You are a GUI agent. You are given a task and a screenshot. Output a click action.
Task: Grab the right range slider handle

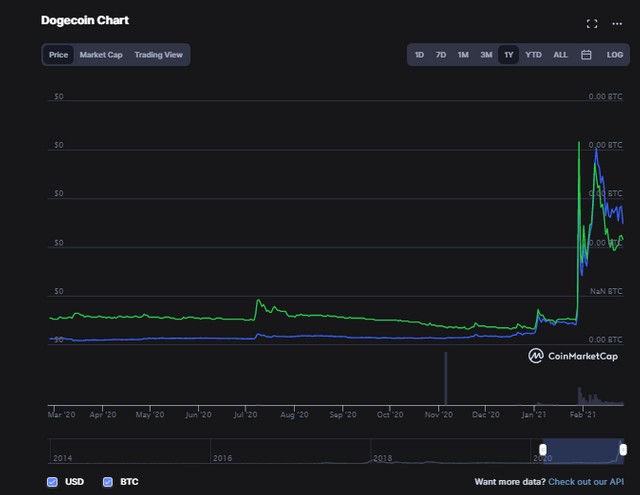click(x=623, y=450)
